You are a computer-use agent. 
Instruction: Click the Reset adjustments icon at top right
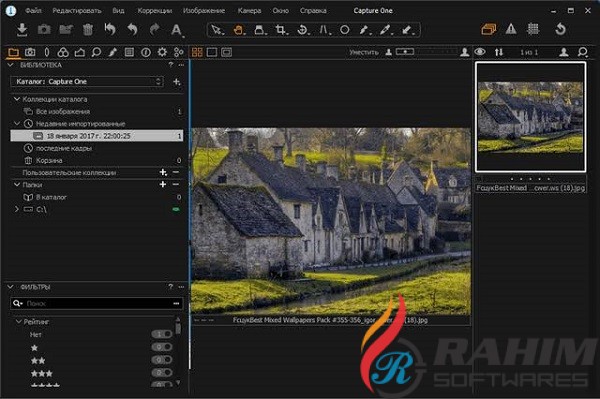coord(560,29)
